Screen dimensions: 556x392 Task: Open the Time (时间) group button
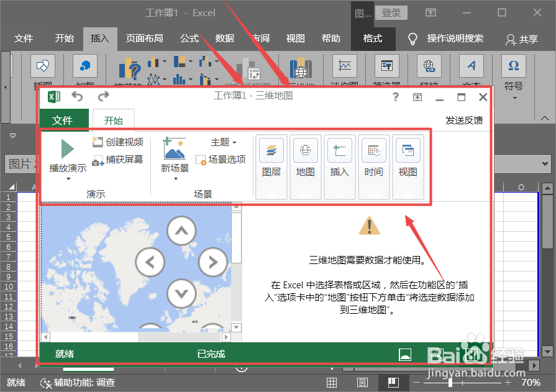pos(374,166)
